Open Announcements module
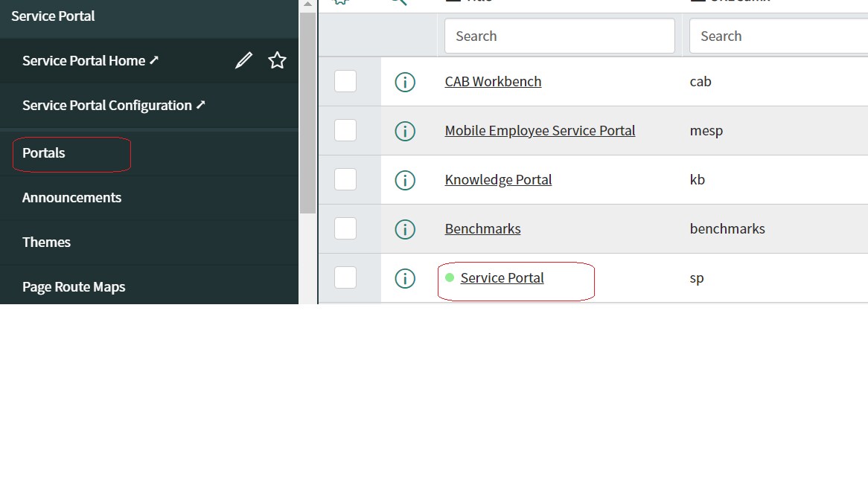Viewport: 868px width, 482px height. point(71,198)
